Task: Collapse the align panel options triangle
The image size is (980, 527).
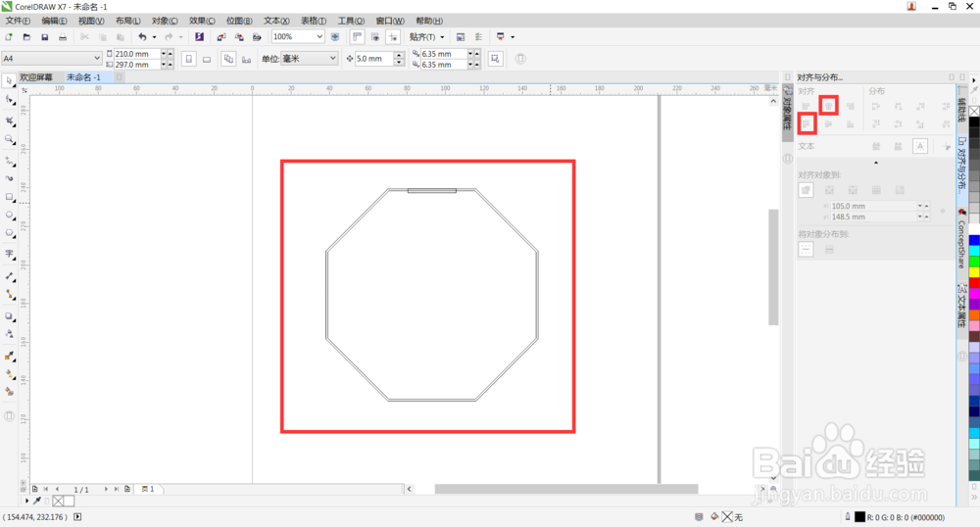Action: coord(875,163)
